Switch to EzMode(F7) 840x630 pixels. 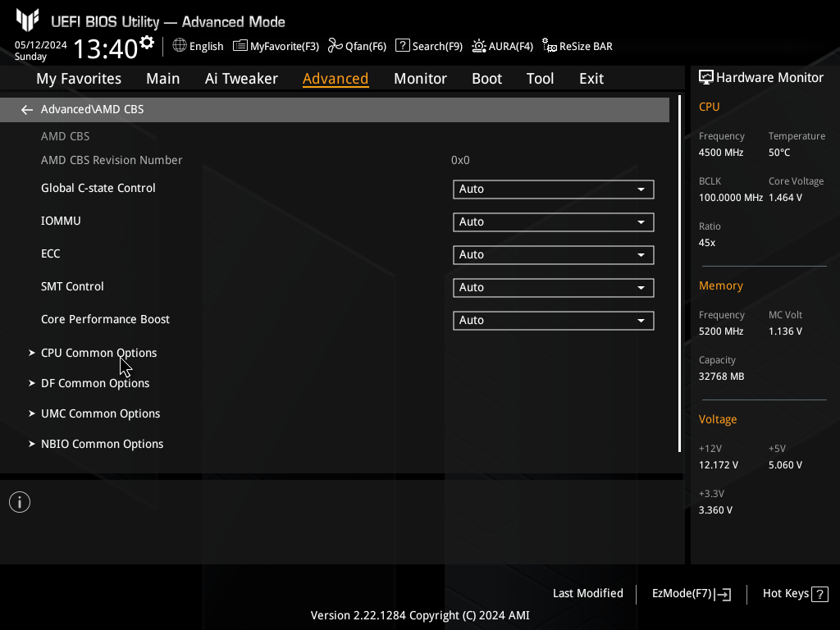(691, 594)
